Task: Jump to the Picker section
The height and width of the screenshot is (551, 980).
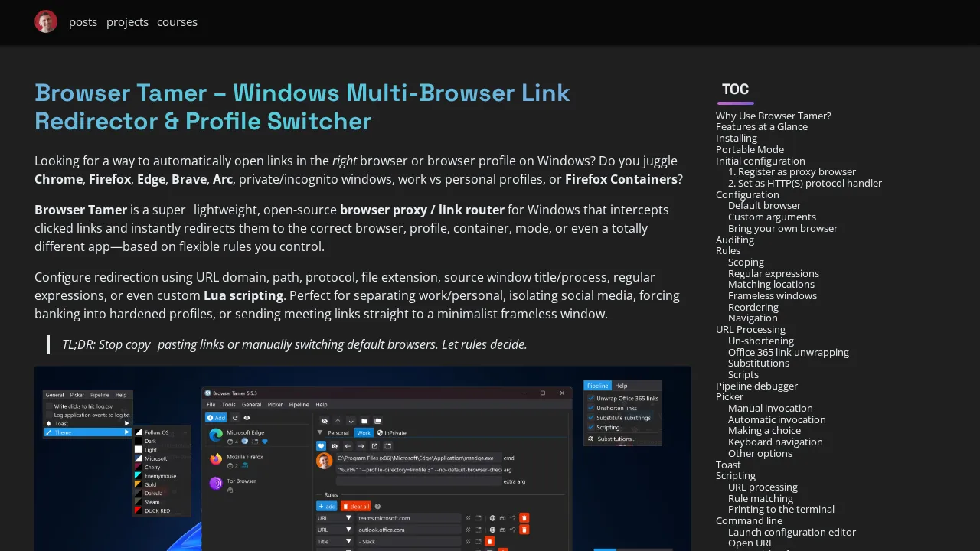Action: 730,397
